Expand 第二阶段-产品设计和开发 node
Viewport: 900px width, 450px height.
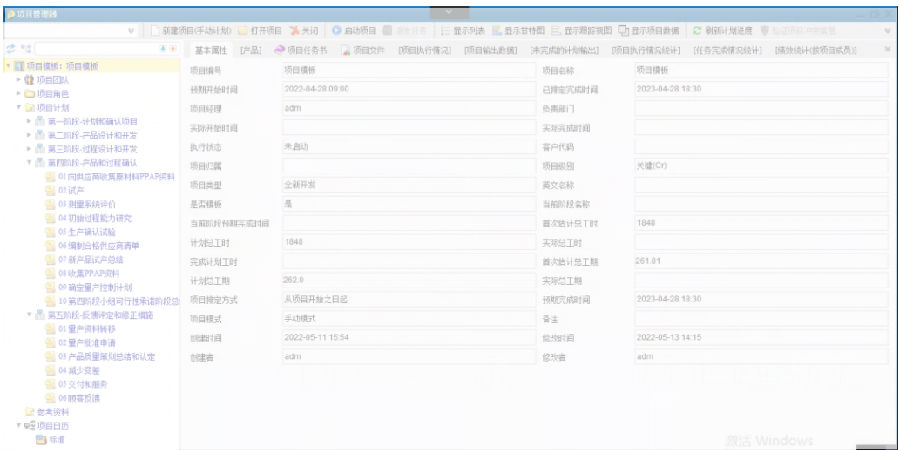point(29,135)
